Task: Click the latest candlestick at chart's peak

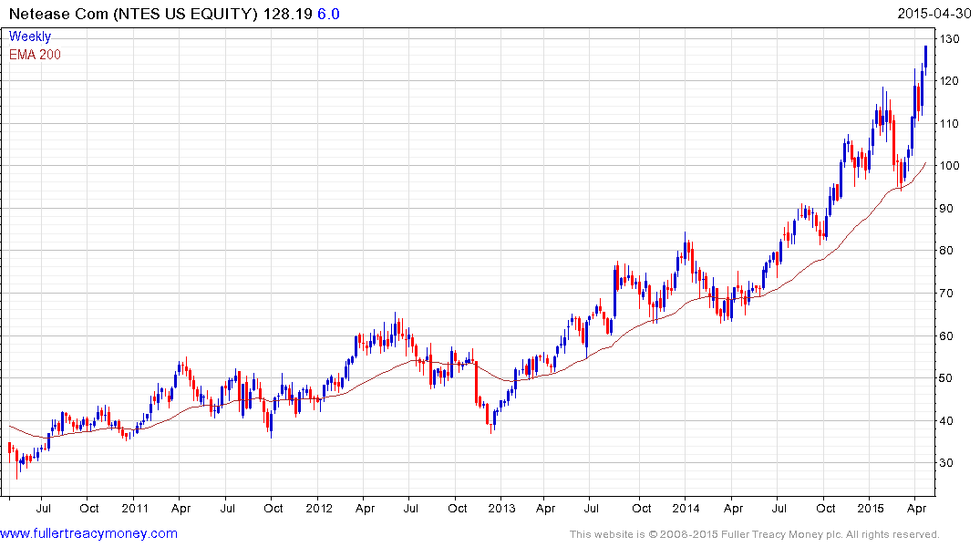Action: [x=925, y=56]
